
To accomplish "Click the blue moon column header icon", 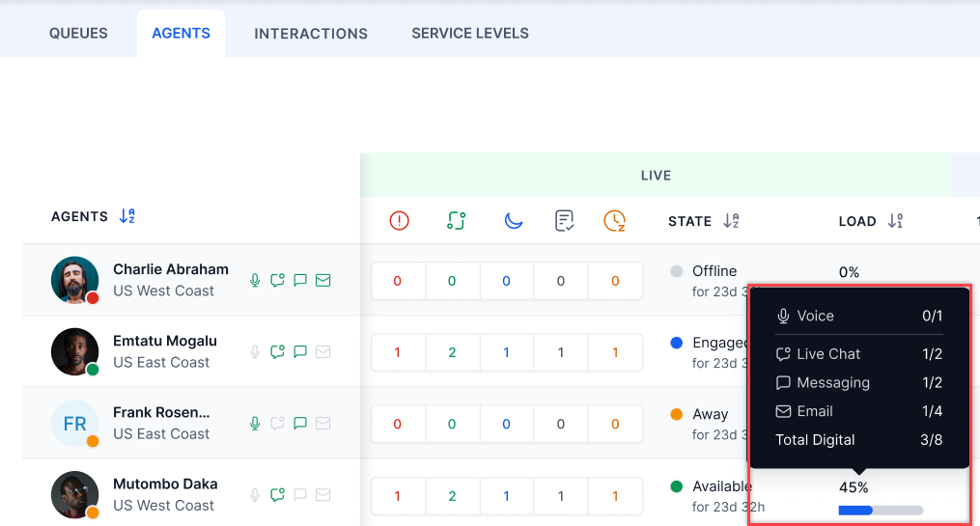I will (514, 221).
